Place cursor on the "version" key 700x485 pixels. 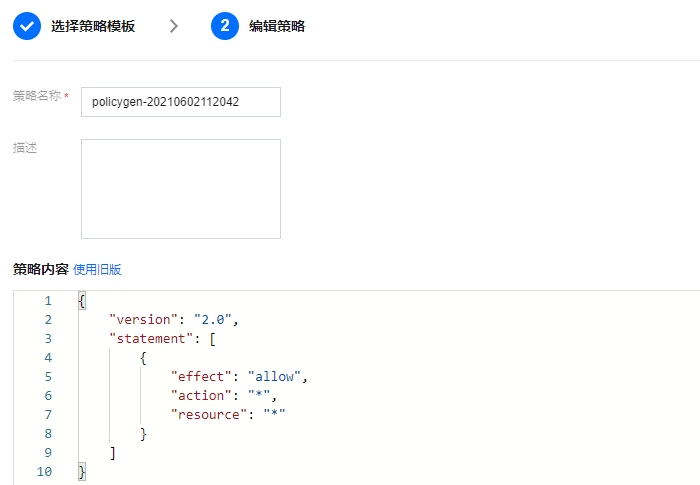click(x=143, y=320)
